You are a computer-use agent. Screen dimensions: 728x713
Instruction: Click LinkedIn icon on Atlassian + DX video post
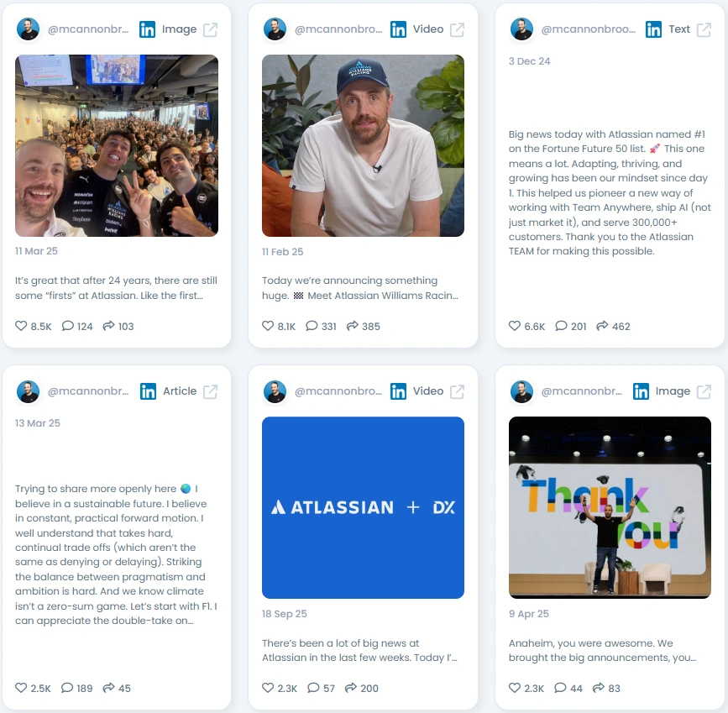tap(398, 391)
